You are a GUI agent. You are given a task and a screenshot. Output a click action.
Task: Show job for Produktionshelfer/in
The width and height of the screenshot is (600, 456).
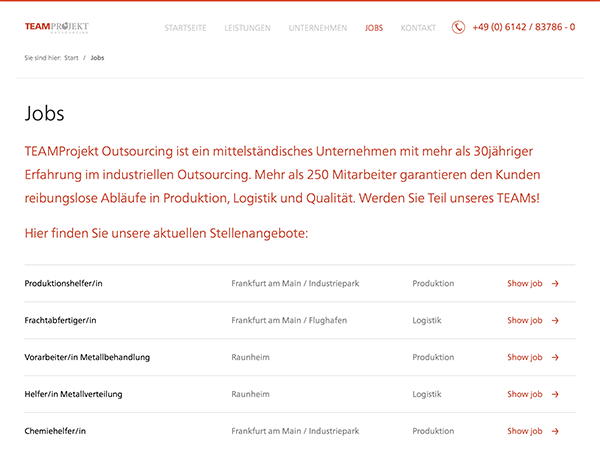click(x=525, y=283)
